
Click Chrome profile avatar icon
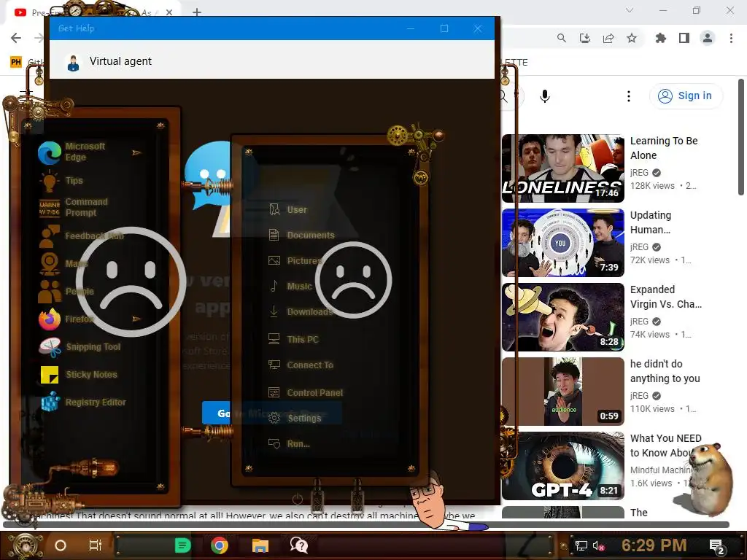708,38
